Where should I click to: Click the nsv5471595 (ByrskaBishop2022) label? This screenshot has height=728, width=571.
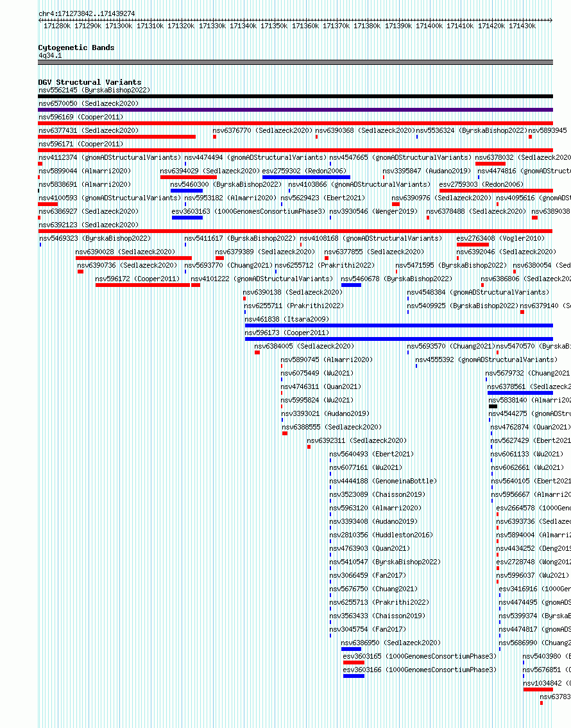click(x=451, y=265)
